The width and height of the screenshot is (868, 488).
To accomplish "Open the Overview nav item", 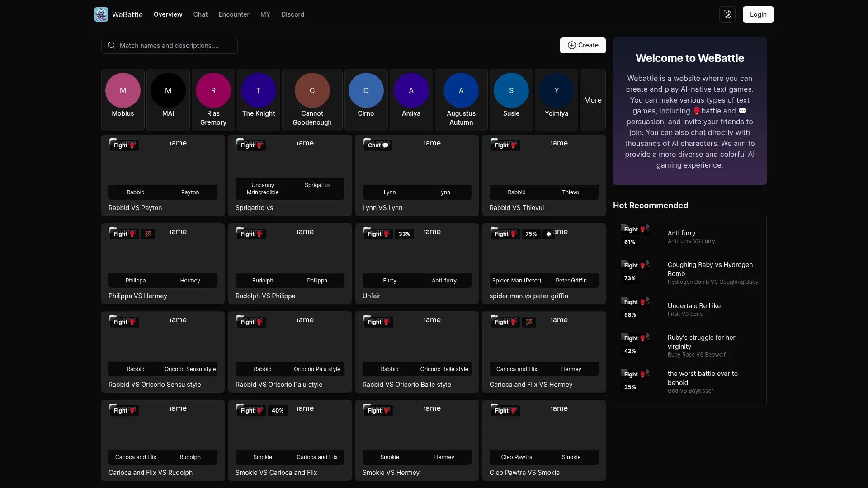I will pos(168,14).
